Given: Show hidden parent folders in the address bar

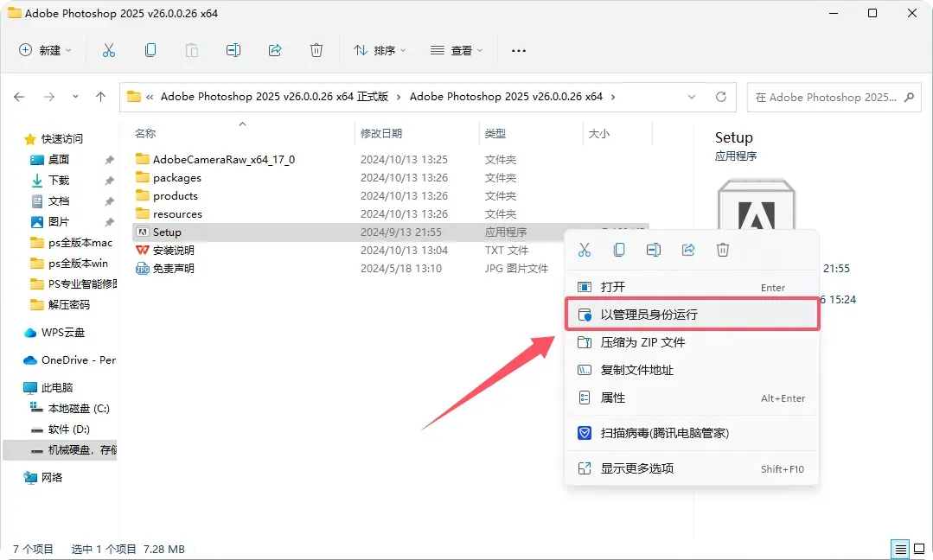Looking at the screenshot, I should [x=150, y=96].
